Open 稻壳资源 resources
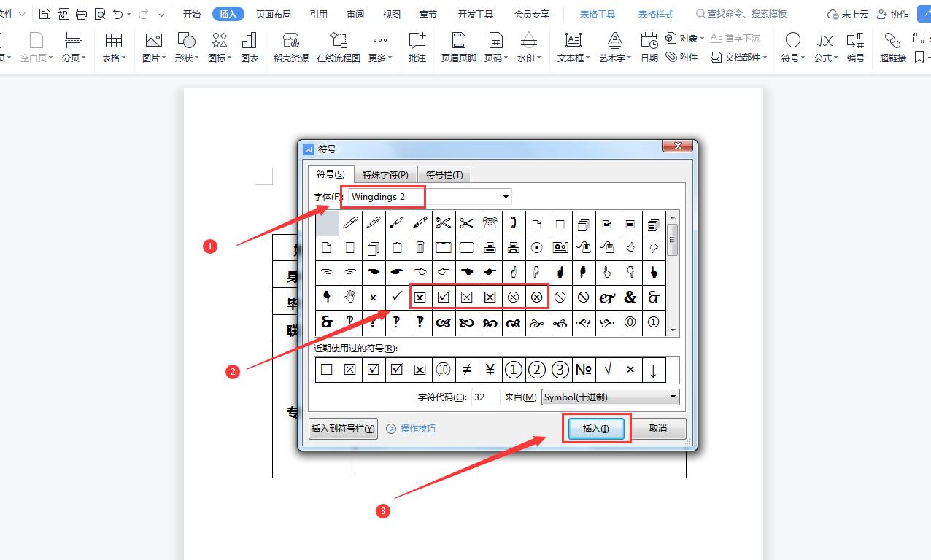This screenshot has width=931, height=560. point(291,48)
